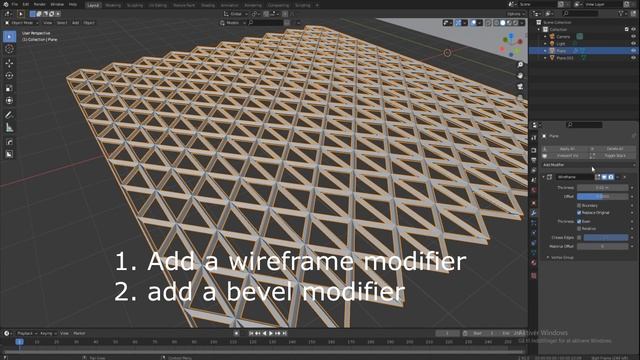
Task: Select the Rotate tool
Action: click(9, 76)
